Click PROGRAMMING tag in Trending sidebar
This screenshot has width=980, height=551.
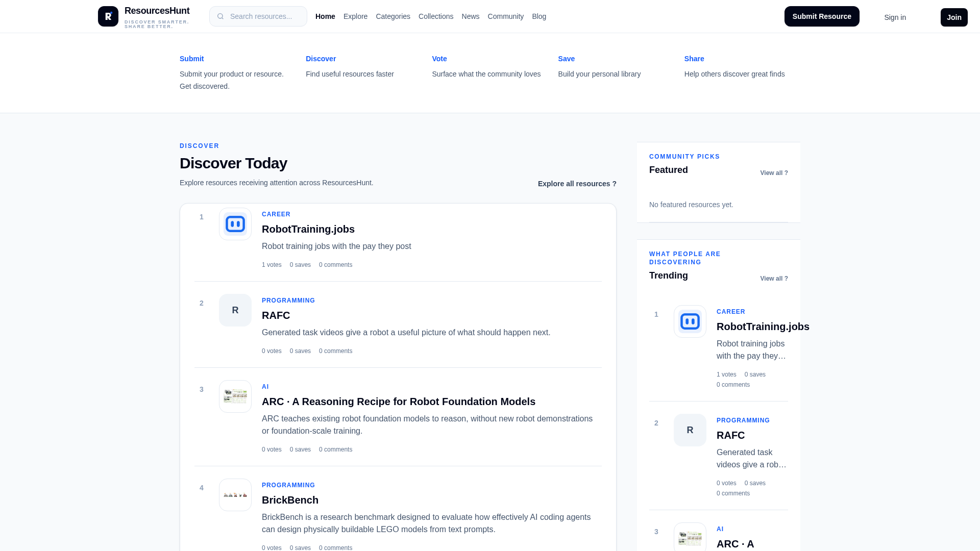click(743, 420)
